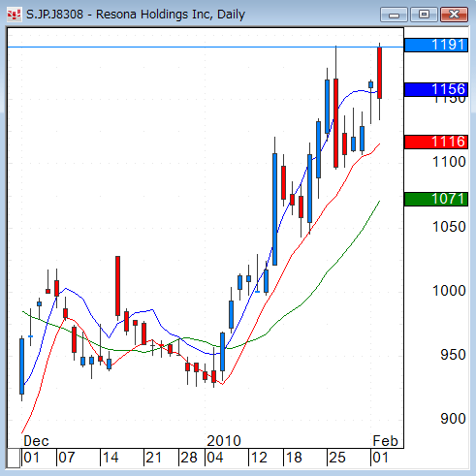Click the '04' date tick label
This screenshot has height=476, width=476.
(x=215, y=458)
